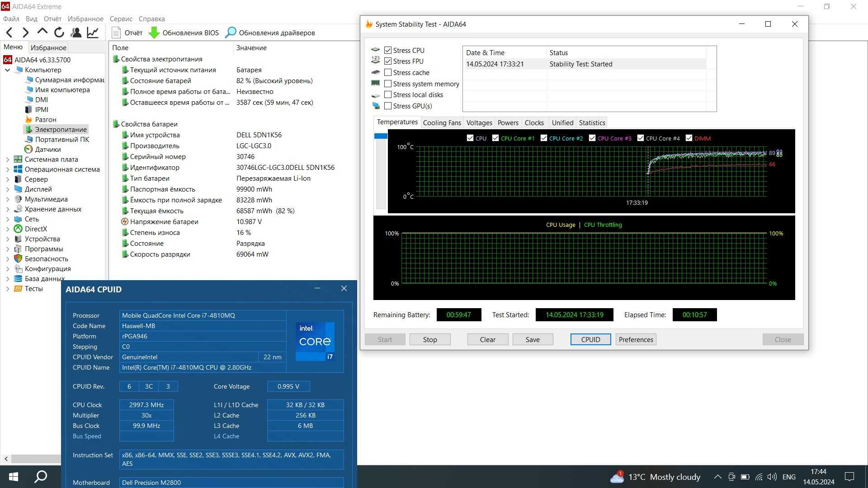
Task: Uncheck the Stress FPU checkbox
Action: coord(388,61)
